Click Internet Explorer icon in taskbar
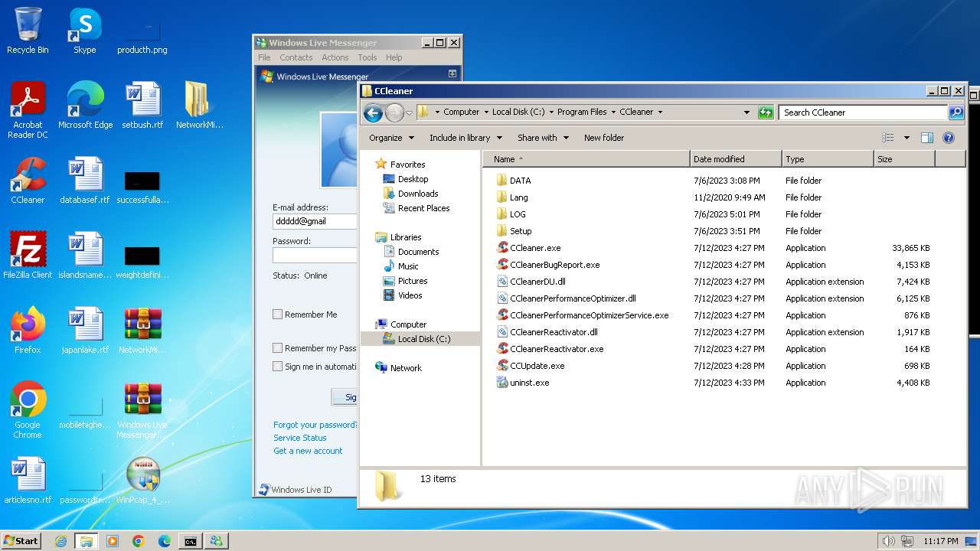980x551 pixels. pyautogui.click(x=60, y=541)
